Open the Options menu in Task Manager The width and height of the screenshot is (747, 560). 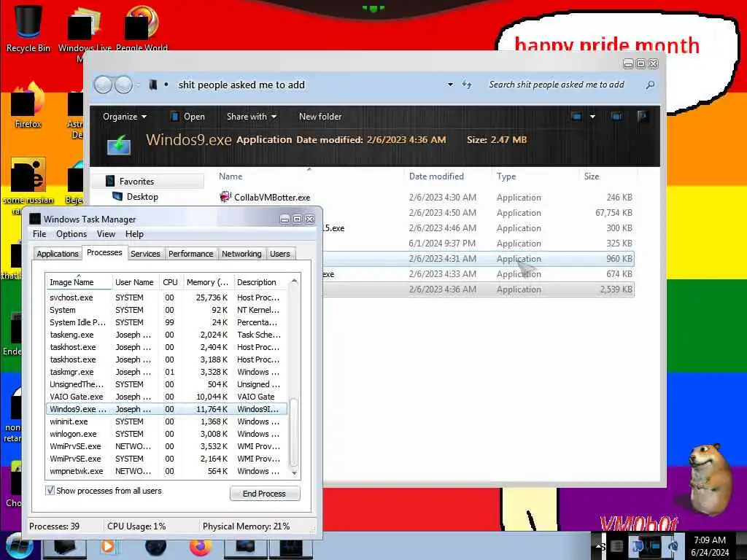pyautogui.click(x=71, y=234)
